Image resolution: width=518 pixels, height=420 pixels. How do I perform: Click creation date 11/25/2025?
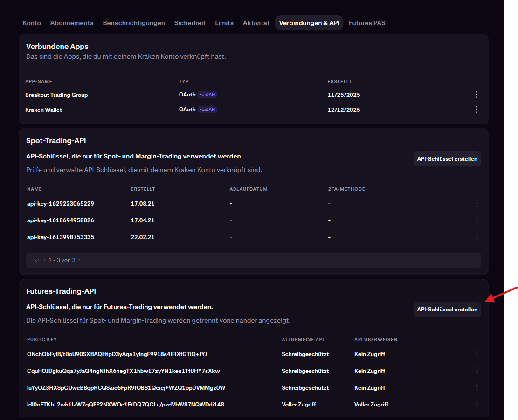pos(344,95)
